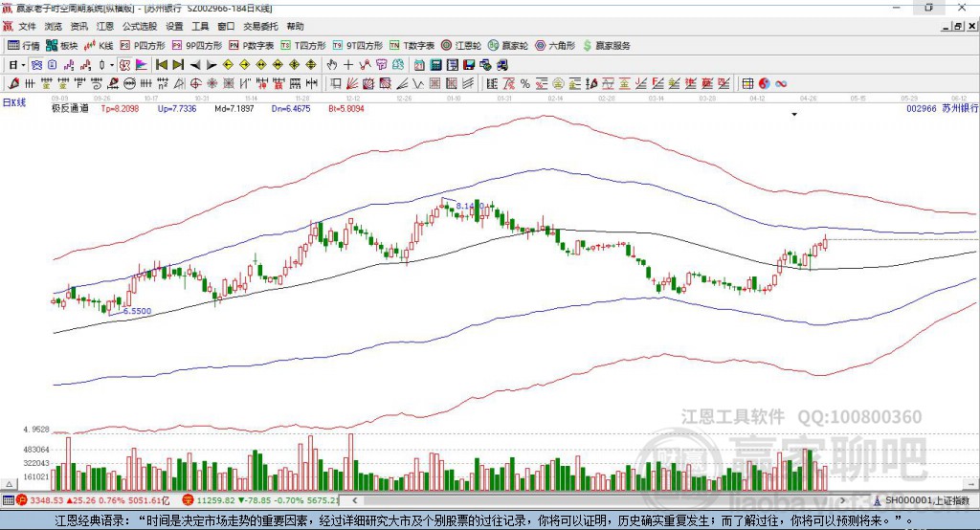
Task: Jump to the last bar
Action: pyautogui.click(x=178, y=65)
